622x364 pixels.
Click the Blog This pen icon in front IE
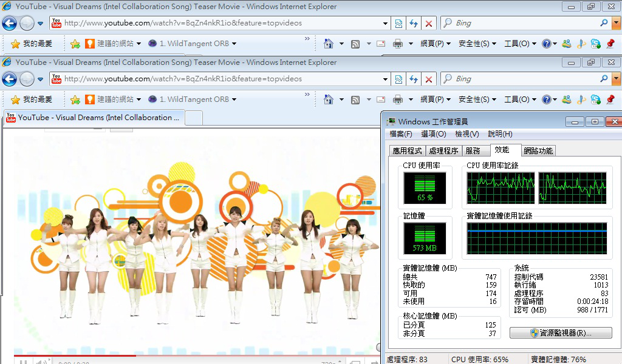(581, 99)
